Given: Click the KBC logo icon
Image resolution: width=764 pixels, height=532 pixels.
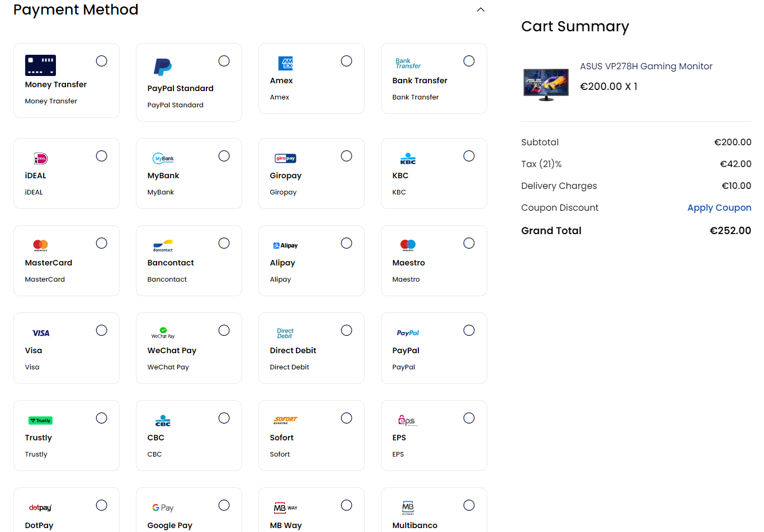Looking at the screenshot, I should click(x=408, y=159).
